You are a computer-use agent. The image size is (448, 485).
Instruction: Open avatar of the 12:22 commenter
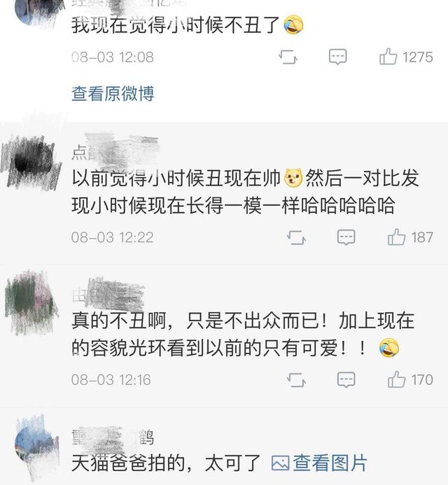pyautogui.click(x=31, y=163)
